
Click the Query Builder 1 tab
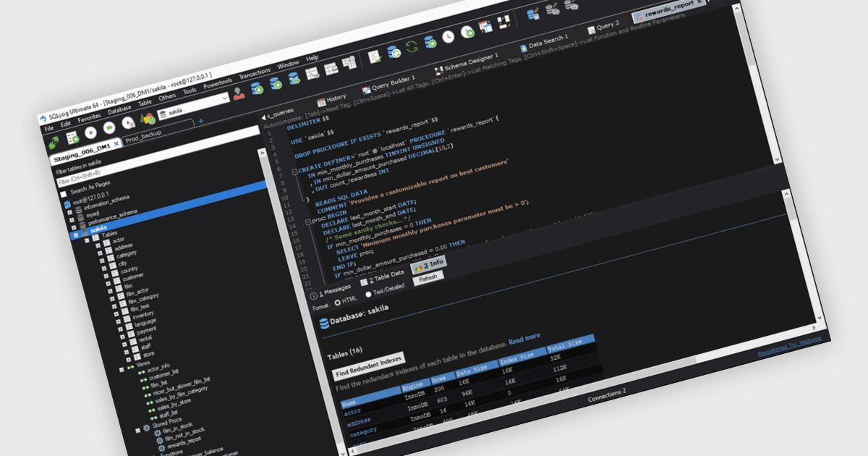(388, 83)
